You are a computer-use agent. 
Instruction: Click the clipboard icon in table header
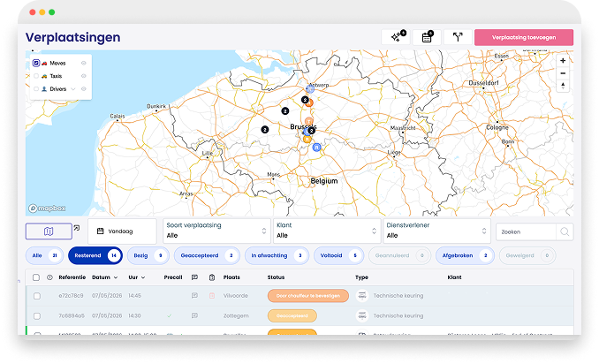click(x=212, y=277)
